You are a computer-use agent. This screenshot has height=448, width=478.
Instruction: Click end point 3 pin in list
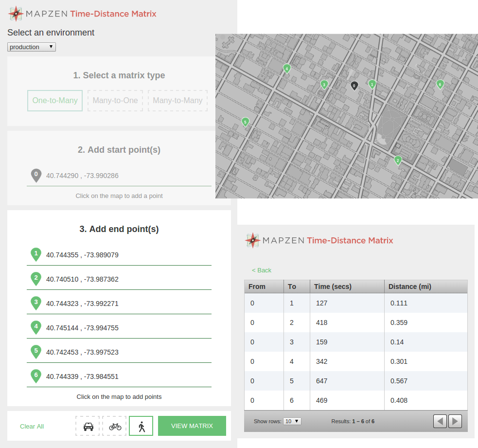[x=36, y=303]
